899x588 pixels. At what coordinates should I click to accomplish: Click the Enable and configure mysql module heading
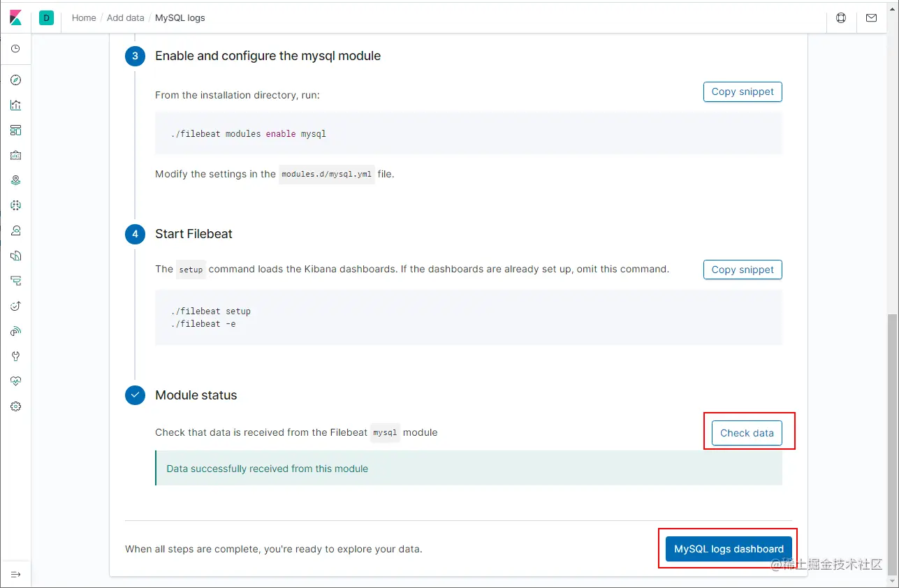[x=268, y=56]
